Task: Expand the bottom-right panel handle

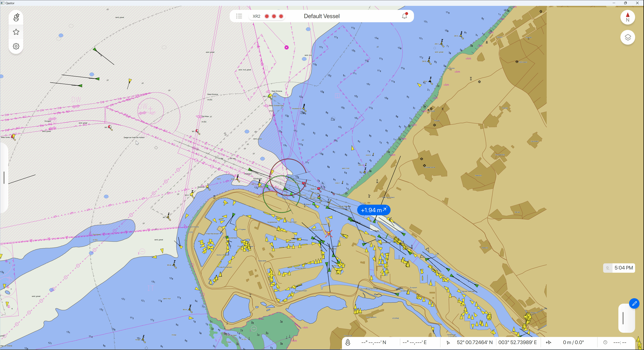Action: pyautogui.click(x=623, y=318)
